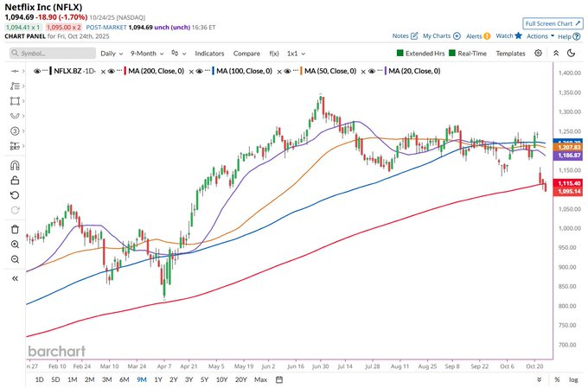
Task: Open the Indicators button
Action: [x=209, y=53]
